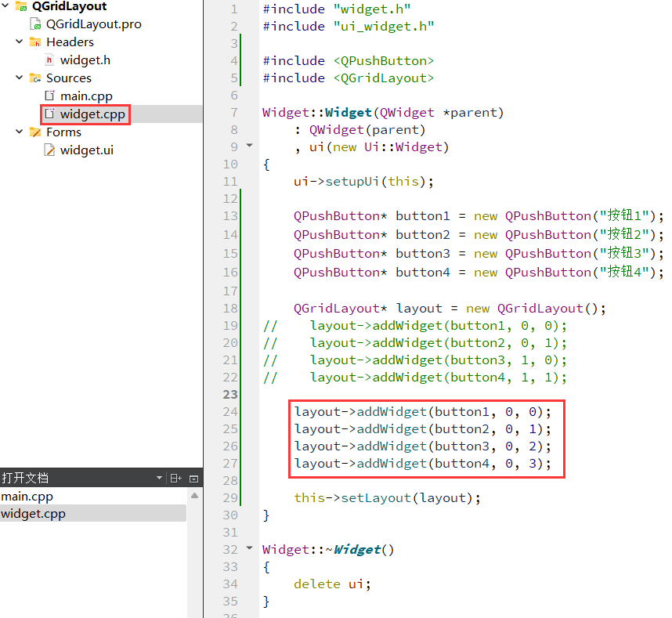Click the delete ui; statement
This screenshot has height=618, width=672.
(333, 584)
